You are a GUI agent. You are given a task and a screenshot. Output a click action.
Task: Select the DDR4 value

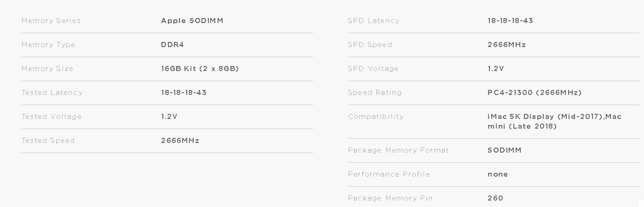(x=172, y=45)
